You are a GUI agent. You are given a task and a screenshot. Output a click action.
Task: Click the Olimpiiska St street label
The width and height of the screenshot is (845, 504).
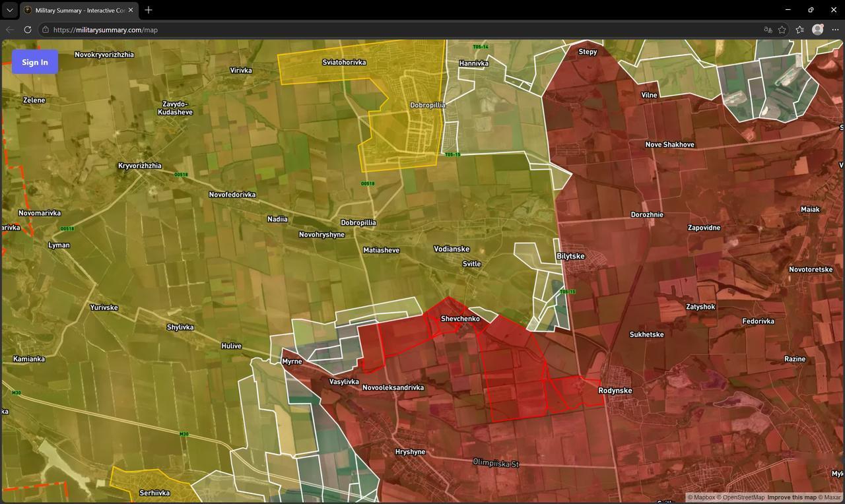point(496,463)
